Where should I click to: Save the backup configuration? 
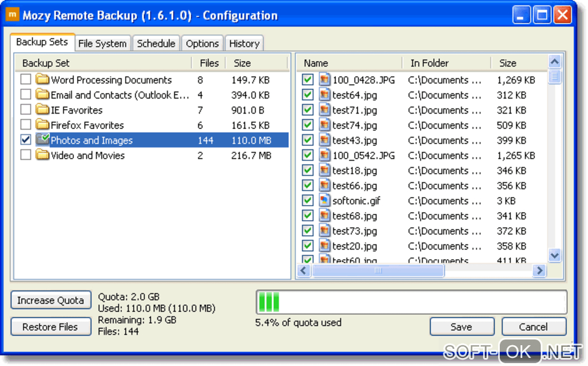462,327
